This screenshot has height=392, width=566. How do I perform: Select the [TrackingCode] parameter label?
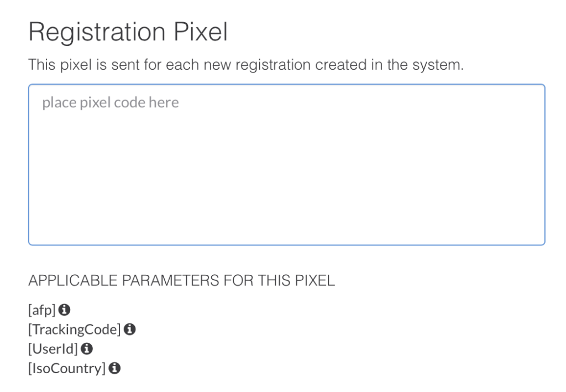(75, 330)
